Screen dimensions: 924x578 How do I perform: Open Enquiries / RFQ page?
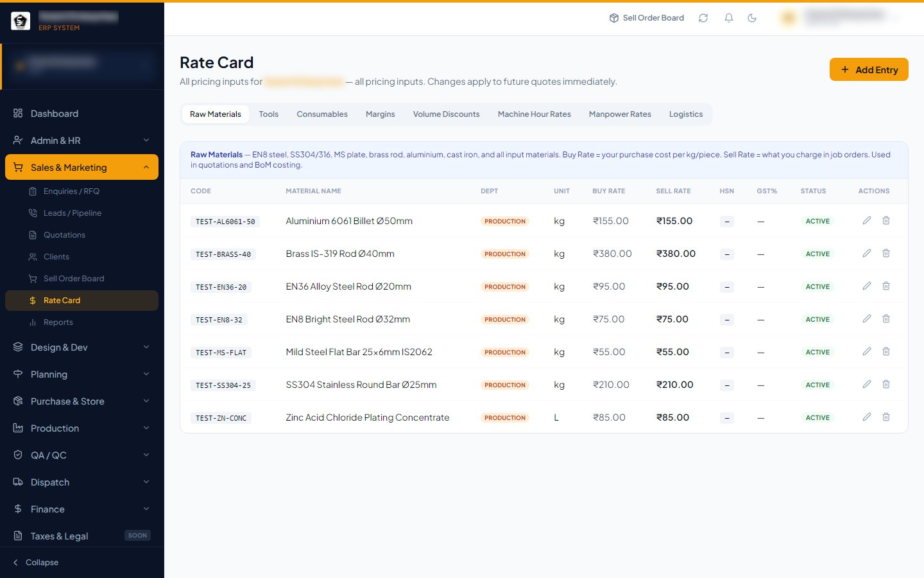tap(81, 191)
